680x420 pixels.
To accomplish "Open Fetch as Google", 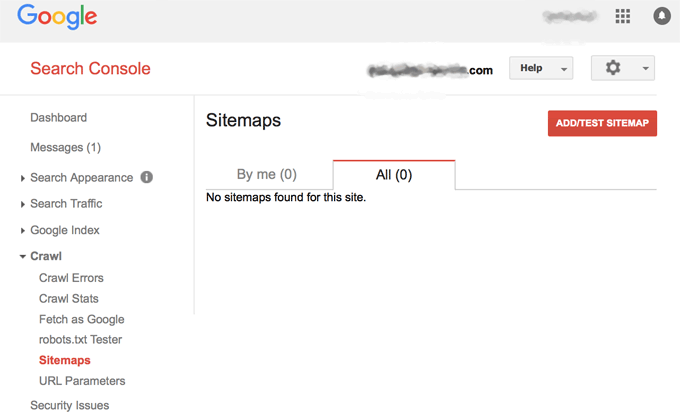I will point(82,319).
